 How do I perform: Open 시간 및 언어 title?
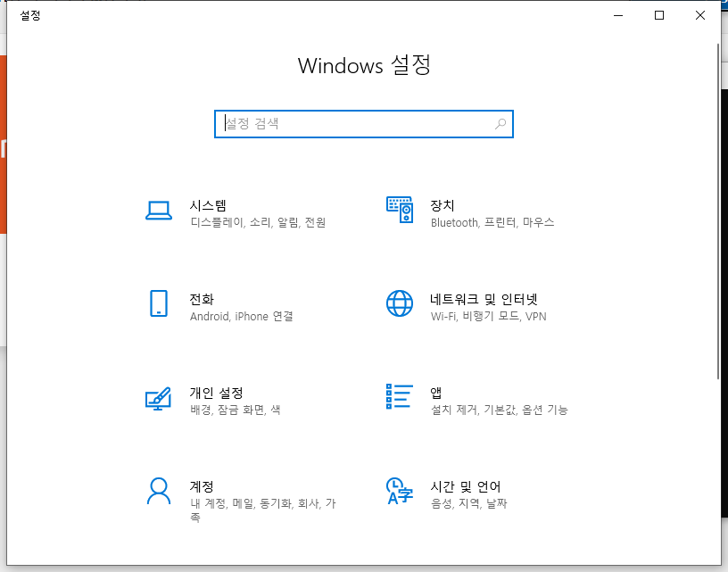pyautogui.click(x=466, y=486)
